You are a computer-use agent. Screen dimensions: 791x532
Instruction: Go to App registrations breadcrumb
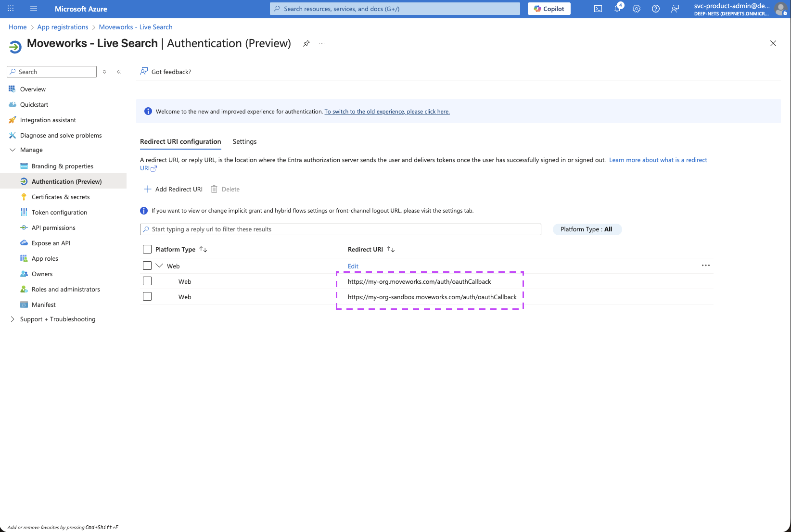click(x=63, y=27)
